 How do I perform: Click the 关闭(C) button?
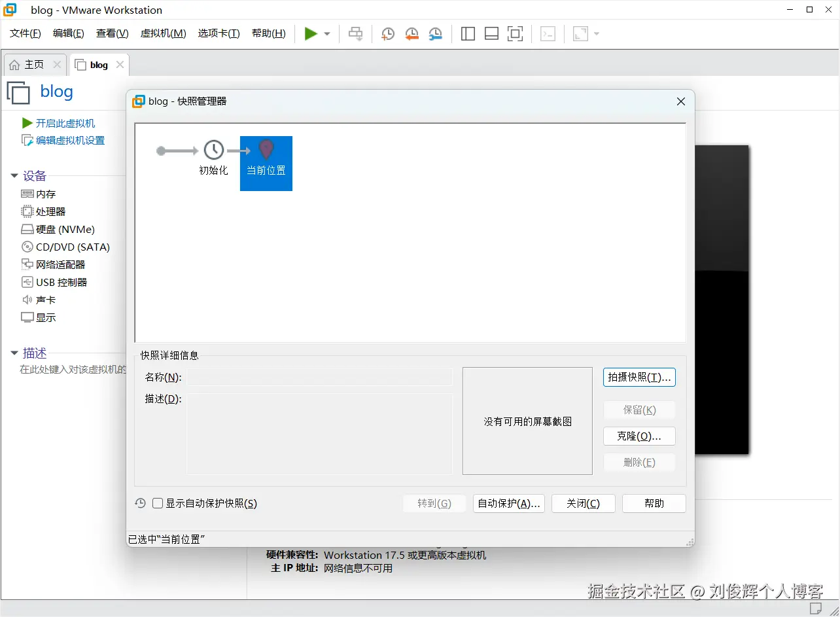click(584, 503)
